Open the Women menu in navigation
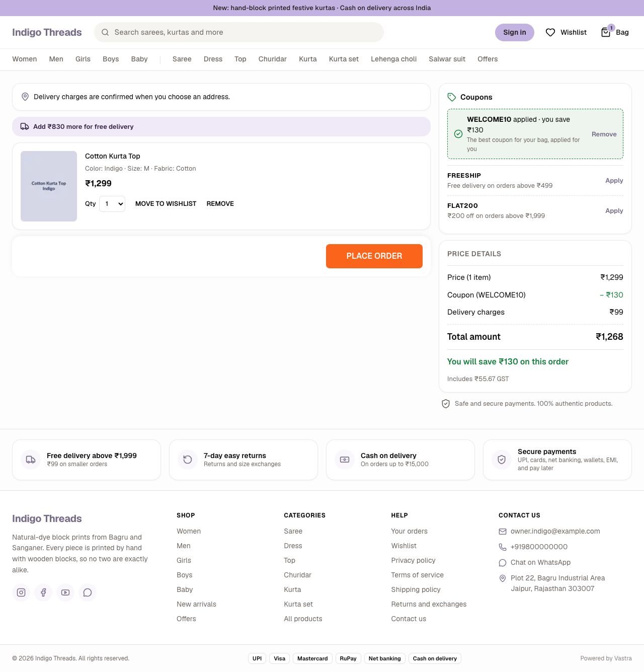 coord(25,59)
